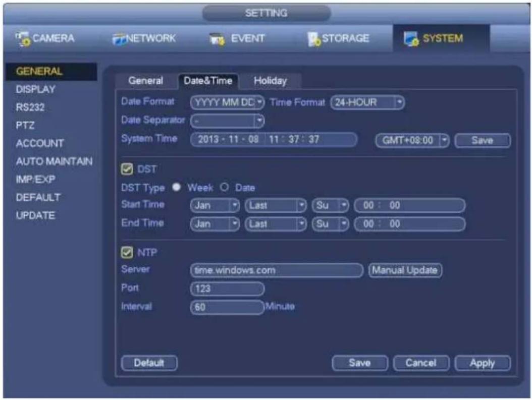
Task: Select DEFAULT in the sidebar
Action: click(x=38, y=197)
